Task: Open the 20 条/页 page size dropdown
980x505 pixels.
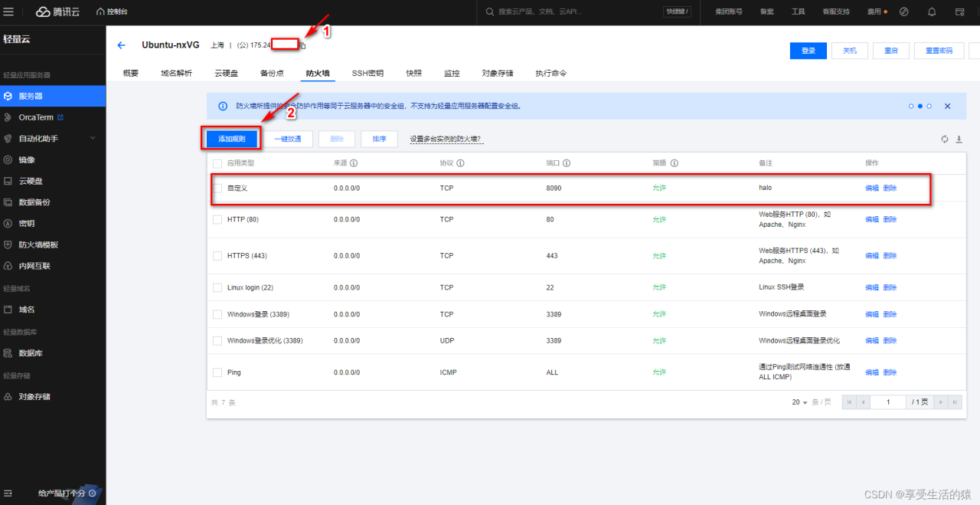Action: tap(801, 402)
